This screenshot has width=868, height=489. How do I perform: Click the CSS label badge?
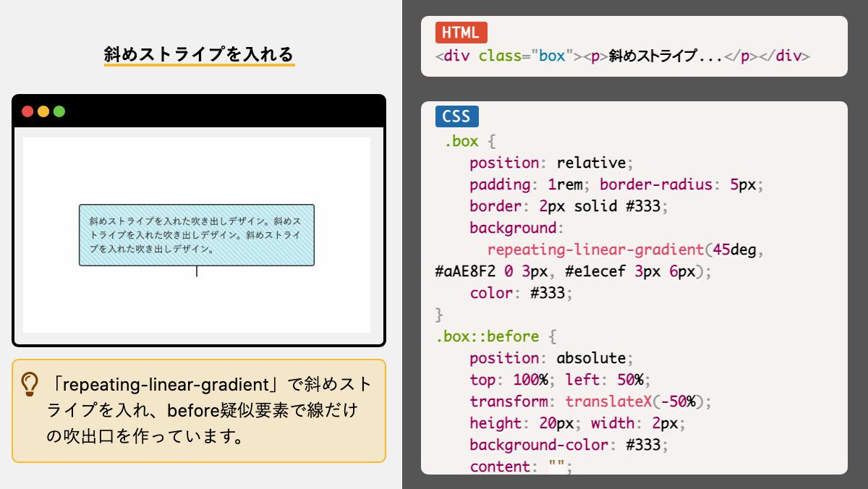point(456,116)
